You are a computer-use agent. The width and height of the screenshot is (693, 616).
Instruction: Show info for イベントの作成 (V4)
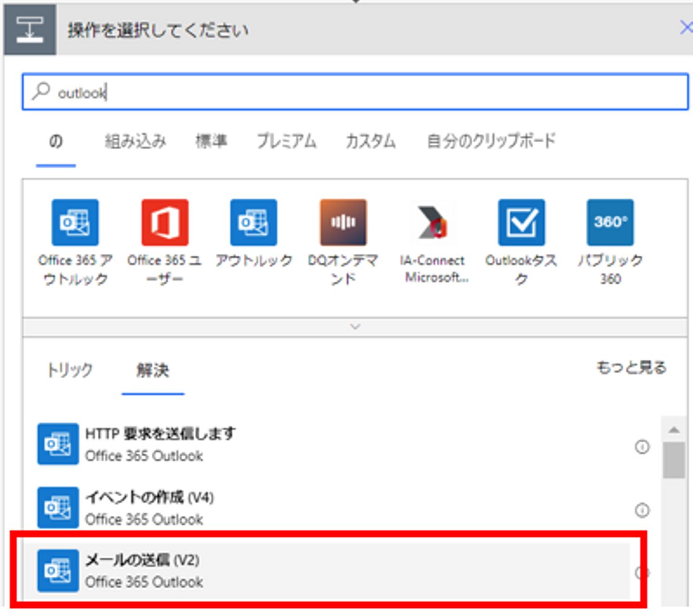tap(642, 510)
